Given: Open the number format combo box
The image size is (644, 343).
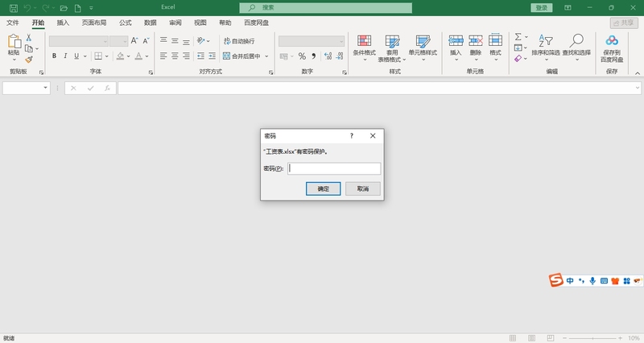Looking at the screenshot, I should pyautogui.click(x=312, y=41).
